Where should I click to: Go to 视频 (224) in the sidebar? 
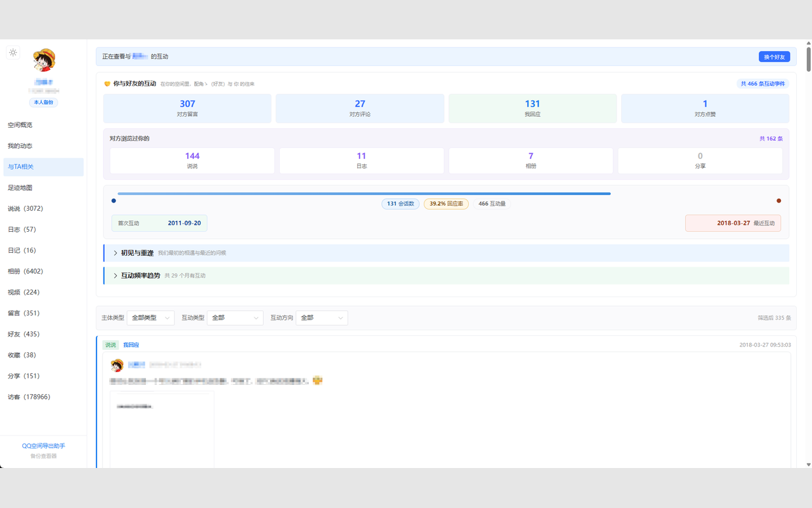click(x=43, y=292)
